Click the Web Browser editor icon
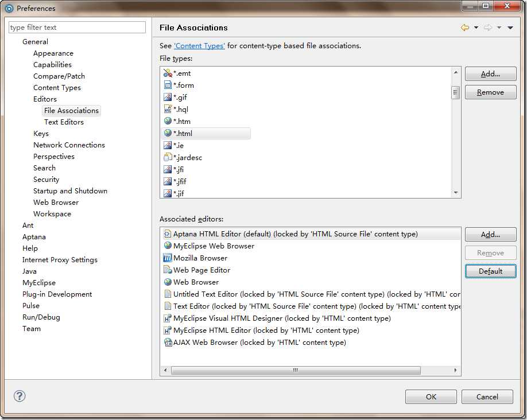 pos(168,282)
